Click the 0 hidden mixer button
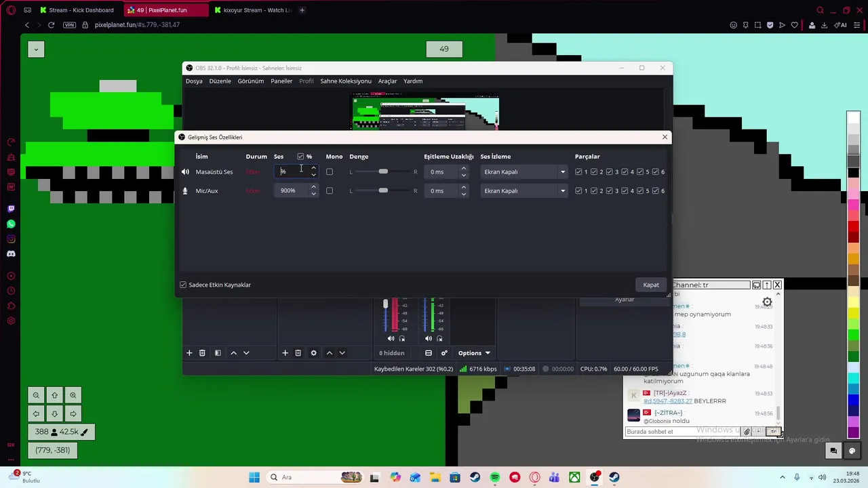The height and width of the screenshot is (488, 868). (x=392, y=352)
